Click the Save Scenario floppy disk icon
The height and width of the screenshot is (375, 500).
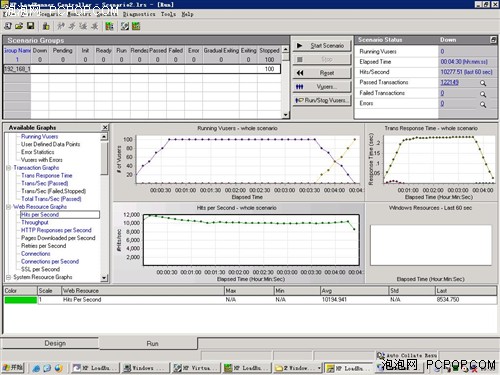[30, 26]
